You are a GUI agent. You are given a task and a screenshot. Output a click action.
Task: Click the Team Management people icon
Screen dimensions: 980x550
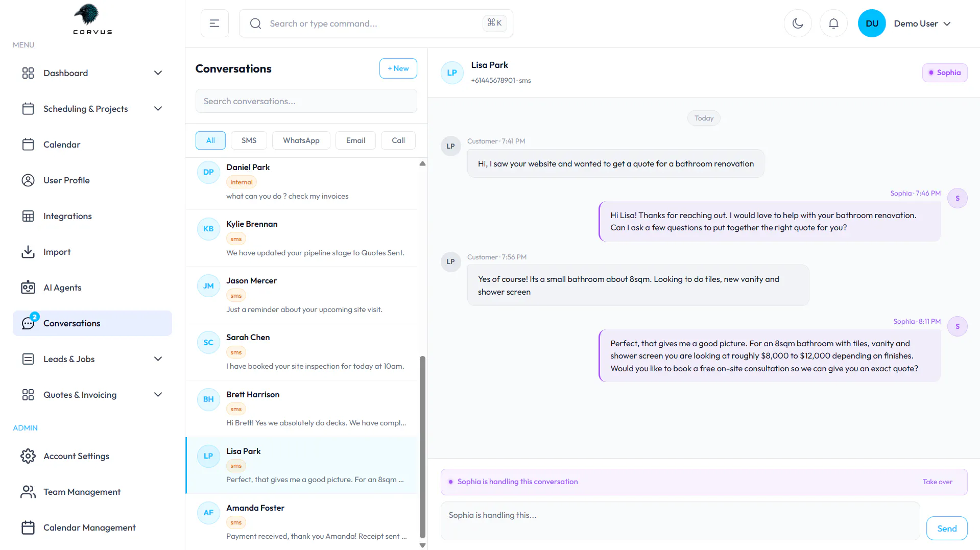coord(28,492)
